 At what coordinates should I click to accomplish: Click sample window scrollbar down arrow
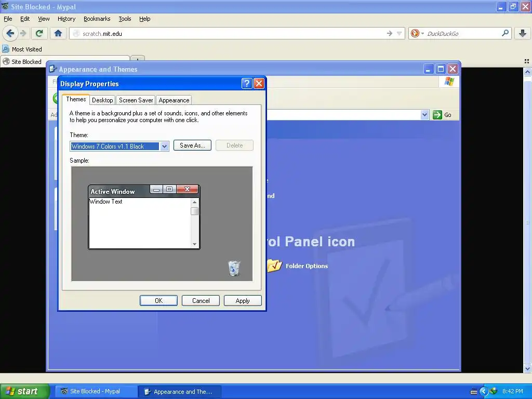pyautogui.click(x=194, y=244)
